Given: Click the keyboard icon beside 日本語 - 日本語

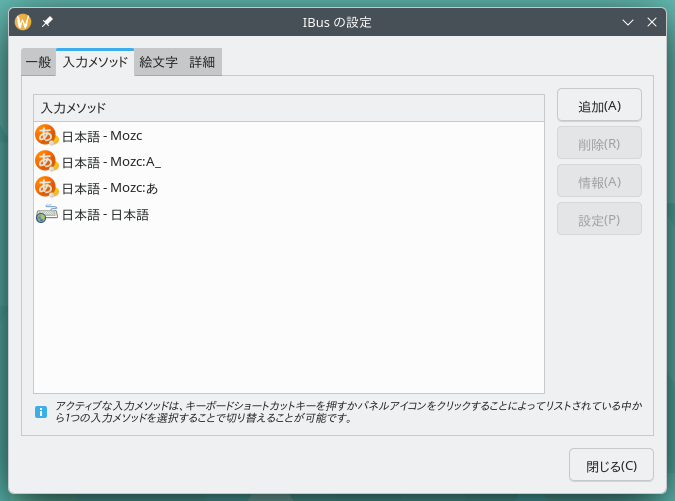Looking at the screenshot, I should pyautogui.click(x=46, y=214).
